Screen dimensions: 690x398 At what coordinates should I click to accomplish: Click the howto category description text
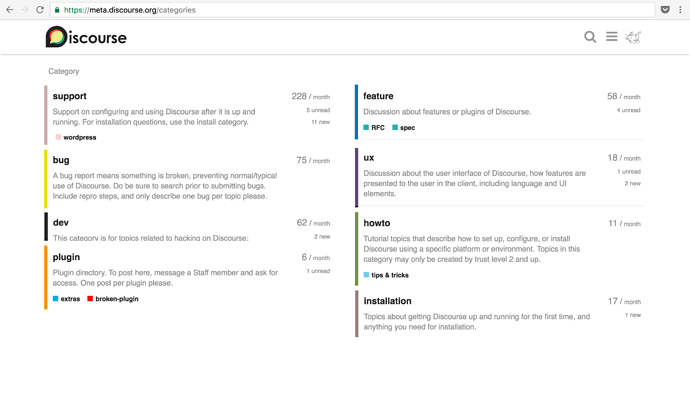point(472,249)
